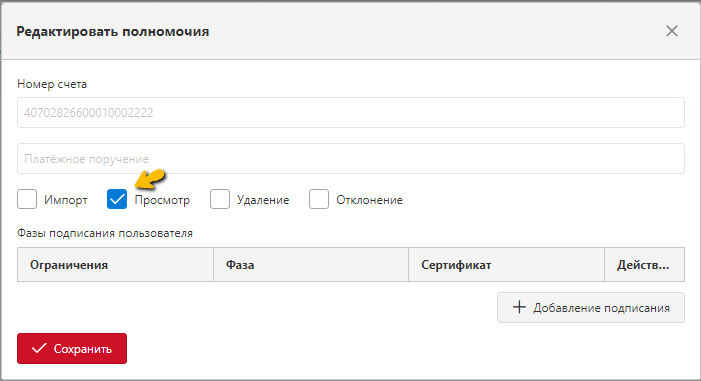Uncheck the Просмотр checkbox
The width and height of the screenshot is (701, 381).
117,199
